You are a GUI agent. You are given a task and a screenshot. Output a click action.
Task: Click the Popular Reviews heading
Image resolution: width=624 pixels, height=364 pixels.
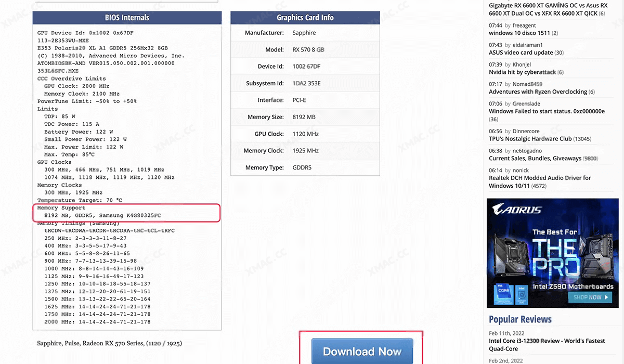tap(520, 319)
